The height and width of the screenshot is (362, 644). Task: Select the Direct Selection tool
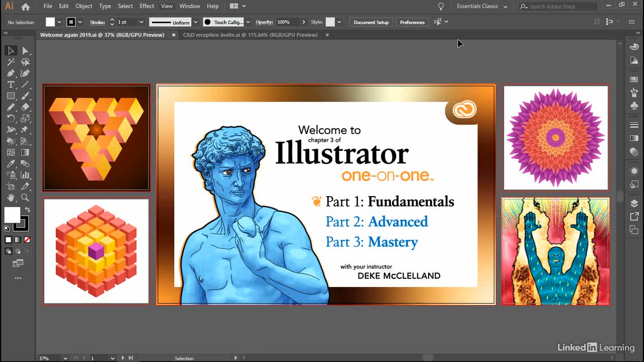point(25,51)
